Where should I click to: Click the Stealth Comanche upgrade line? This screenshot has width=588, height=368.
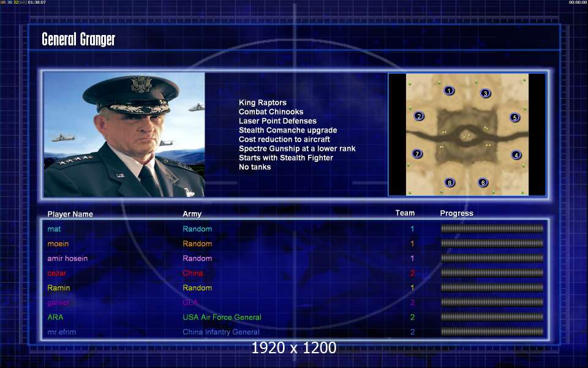(x=288, y=130)
